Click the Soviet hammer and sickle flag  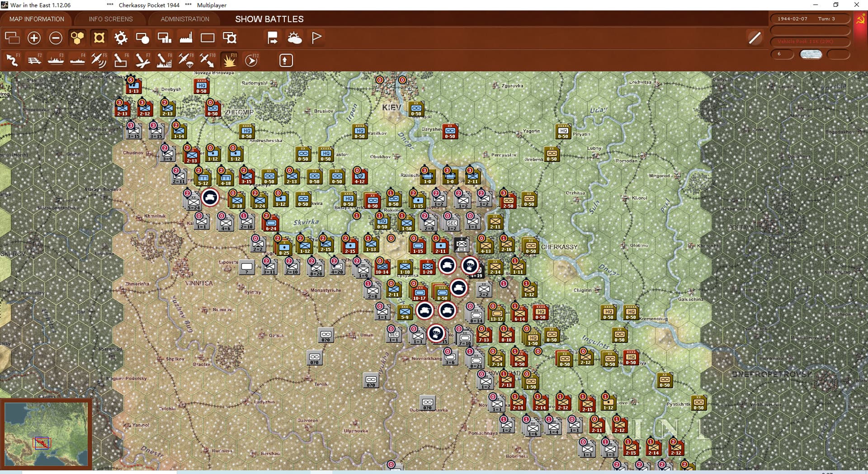click(x=860, y=20)
